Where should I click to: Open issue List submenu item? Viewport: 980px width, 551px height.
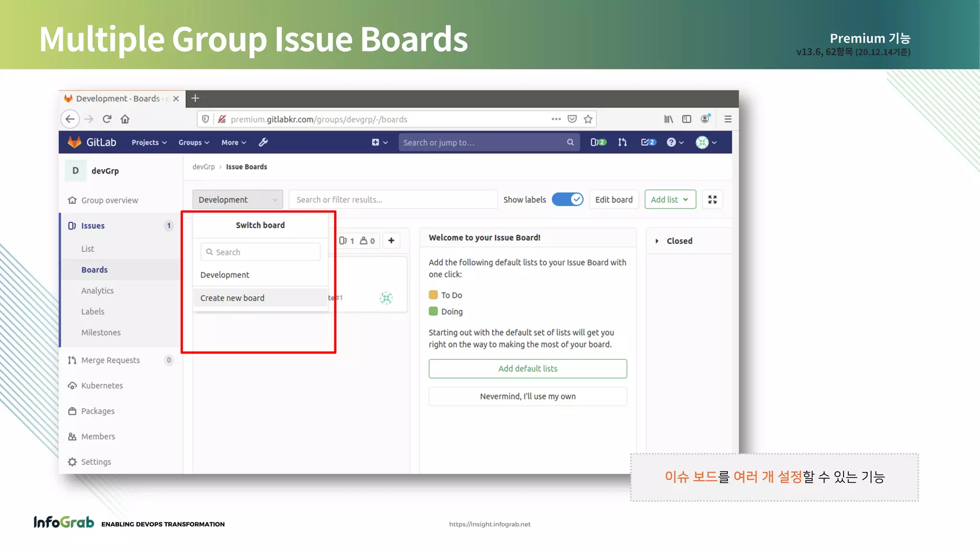point(88,249)
